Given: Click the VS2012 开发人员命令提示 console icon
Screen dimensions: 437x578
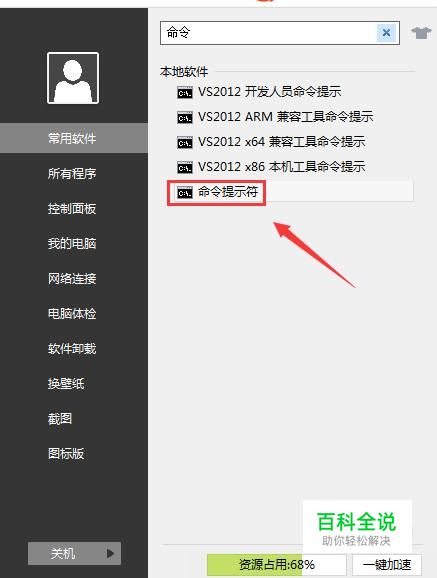Looking at the screenshot, I should click(185, 92).
